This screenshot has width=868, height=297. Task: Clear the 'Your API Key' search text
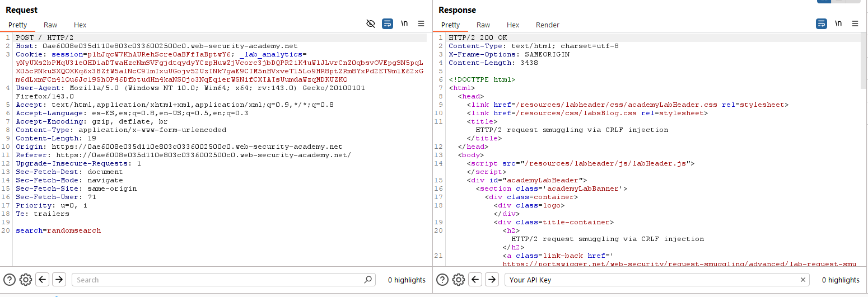point(802,280)
